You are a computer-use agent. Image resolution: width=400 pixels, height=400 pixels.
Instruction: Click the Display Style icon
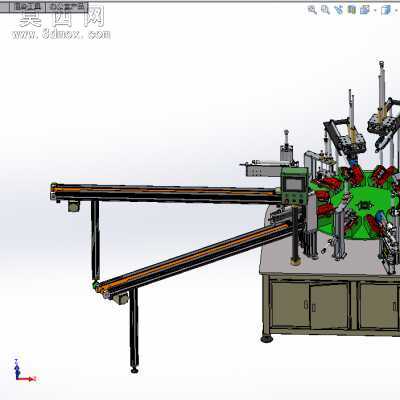click(386, 10)
